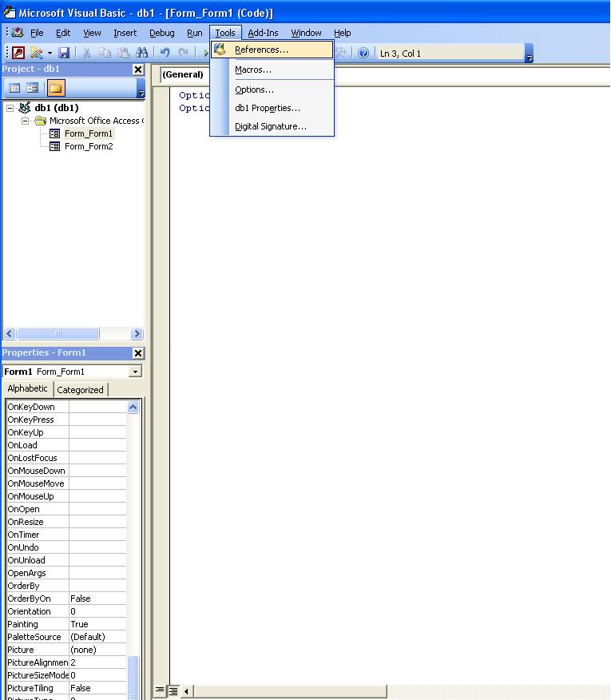This screenshot has width=611, height=700.
Task: Click the Redo arrow icon
Action: pyautogui.click(x=183, y=53)
